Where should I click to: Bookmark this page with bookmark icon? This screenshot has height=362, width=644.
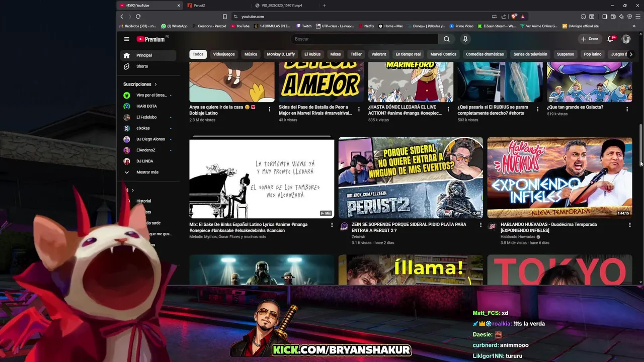(x=225, y=17)
